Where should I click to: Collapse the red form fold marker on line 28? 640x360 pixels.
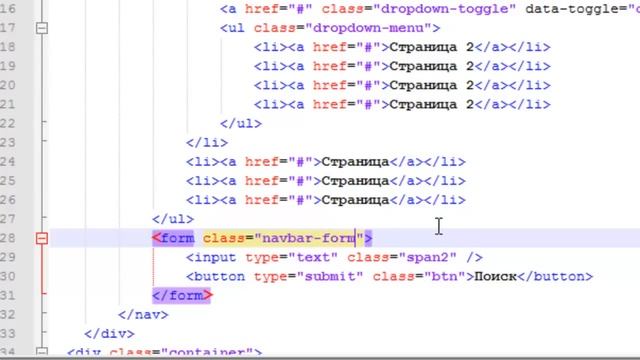click(42, 238)
